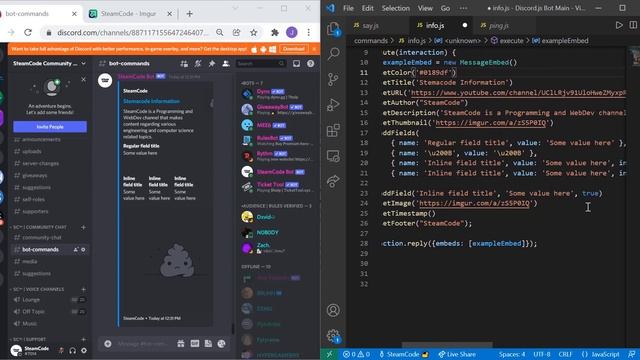
Task: Toggle Discord member list
Action: point(226,64)
